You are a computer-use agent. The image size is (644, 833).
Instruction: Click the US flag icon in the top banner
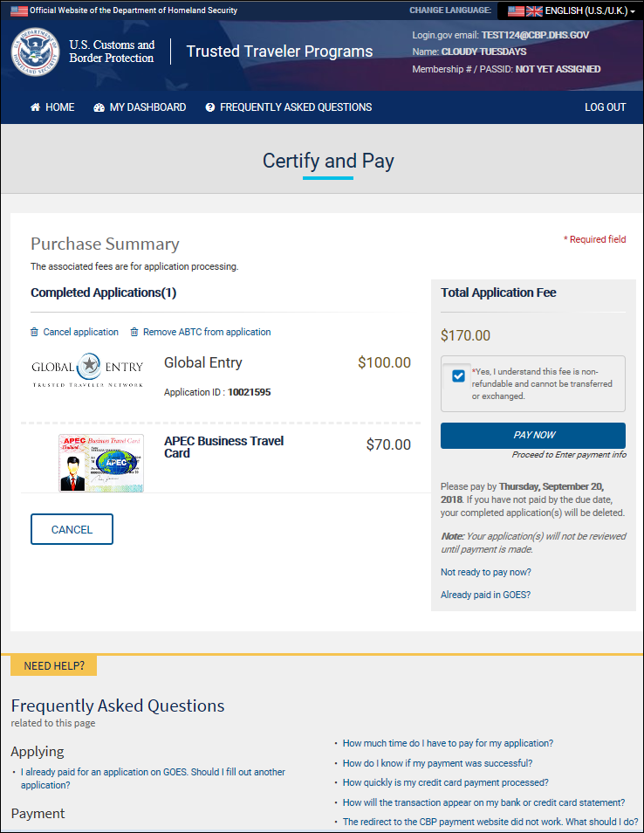pyautogui.click(x=19, y=10)
